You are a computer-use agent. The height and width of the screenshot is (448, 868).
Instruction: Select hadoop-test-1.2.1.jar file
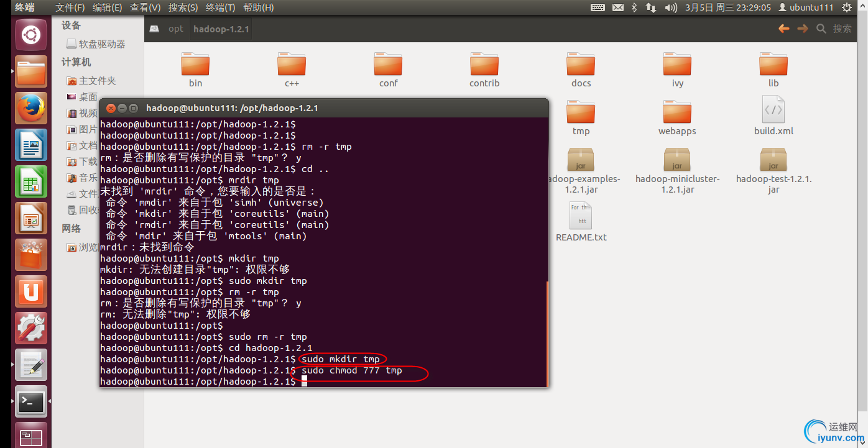(x=773, y=171)
